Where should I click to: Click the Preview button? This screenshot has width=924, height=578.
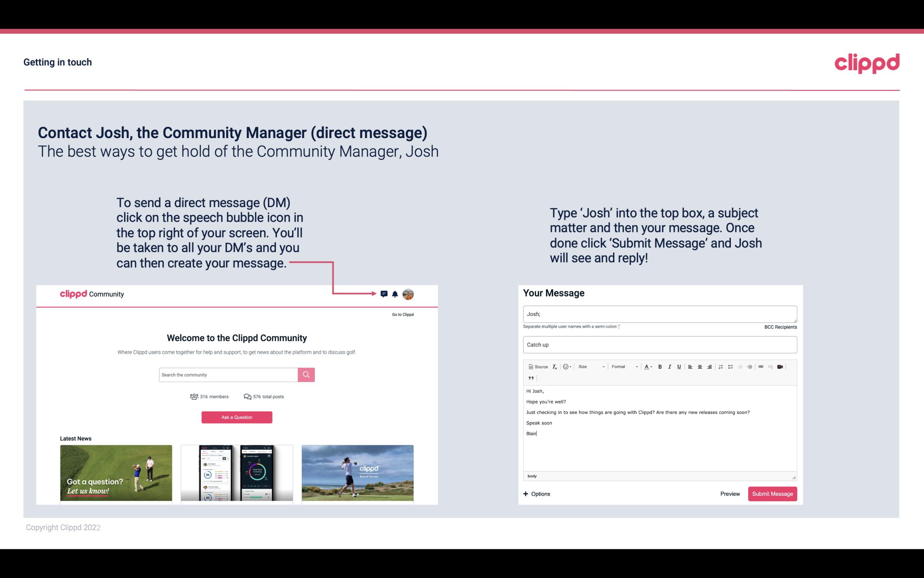[x=730, y=494]
